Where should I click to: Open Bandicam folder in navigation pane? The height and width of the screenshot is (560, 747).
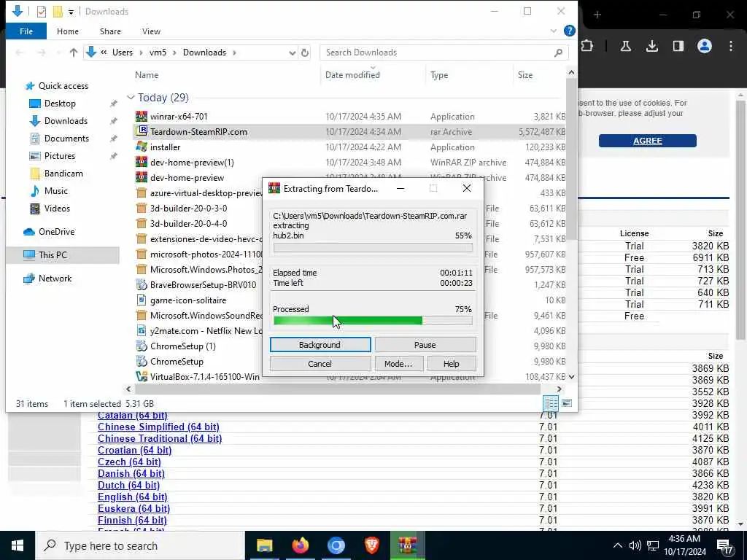point(63,174)
